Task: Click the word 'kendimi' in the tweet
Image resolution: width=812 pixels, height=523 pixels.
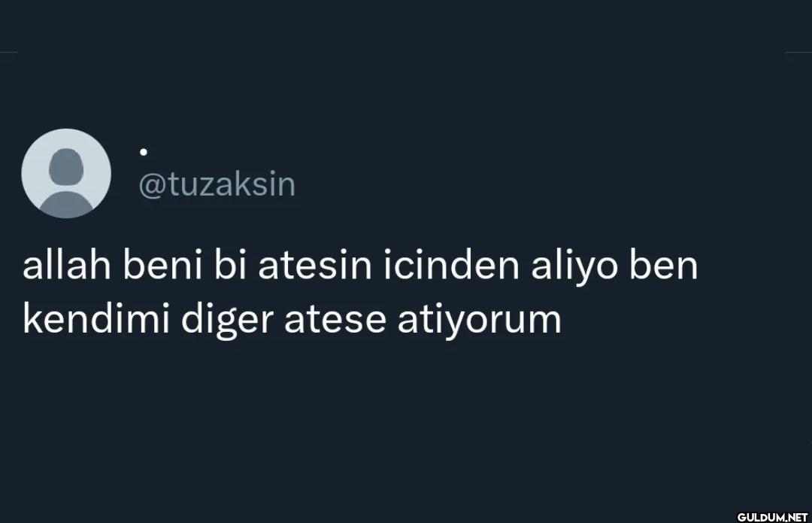Action: point(96,319)
